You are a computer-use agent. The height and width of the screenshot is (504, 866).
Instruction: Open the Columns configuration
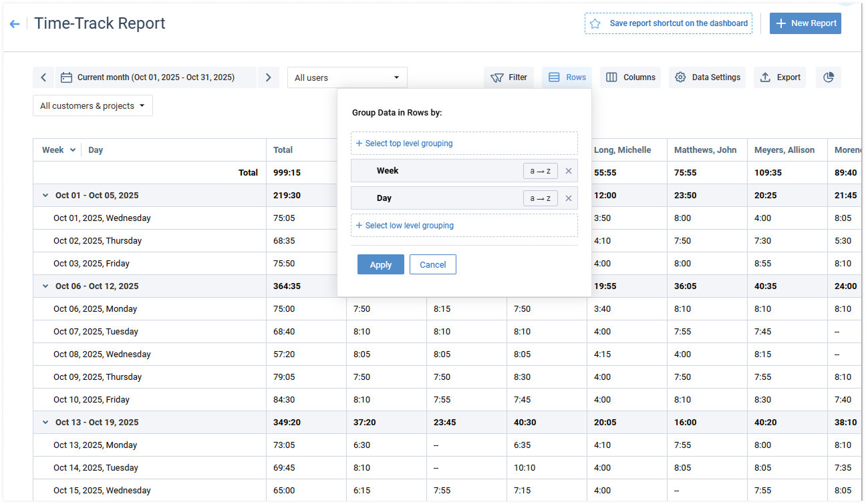[630, 77]
